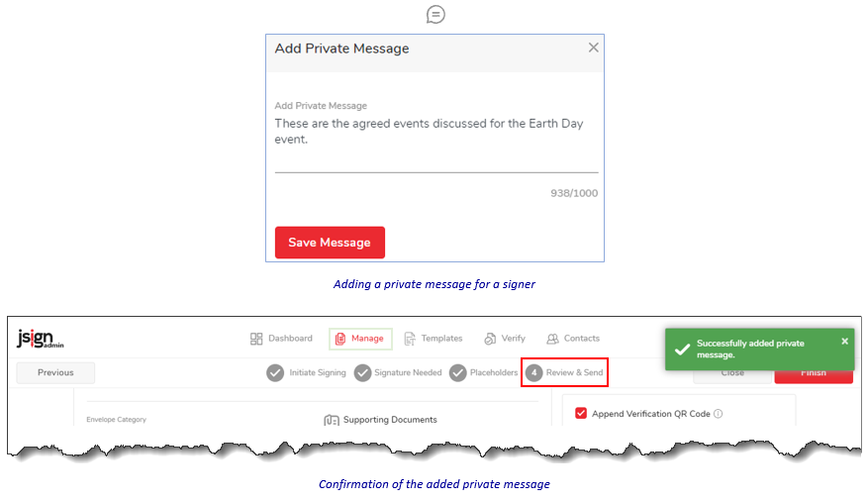Toggle Append Verification QR Code checkbox

pos(581,413)
